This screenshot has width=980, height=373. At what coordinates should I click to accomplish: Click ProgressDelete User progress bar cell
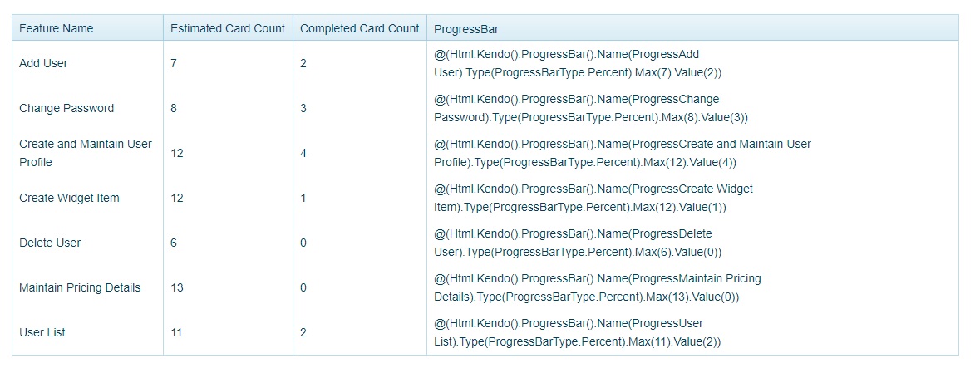[577, 243]
